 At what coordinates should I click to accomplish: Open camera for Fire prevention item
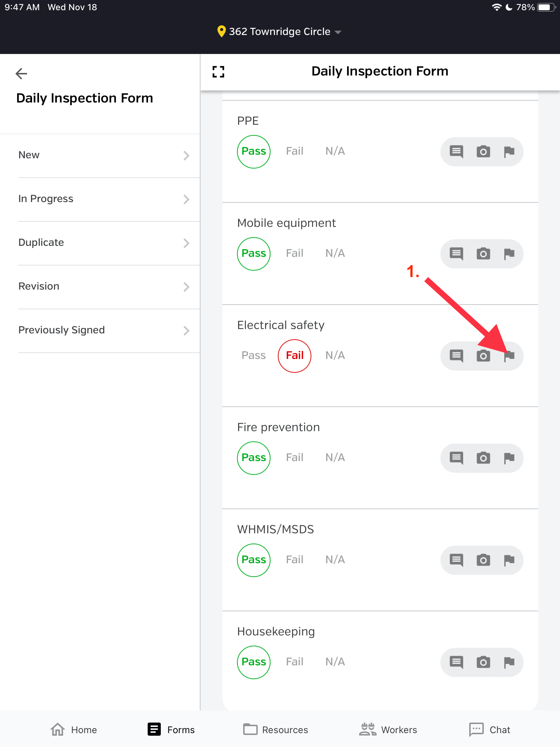483,458
